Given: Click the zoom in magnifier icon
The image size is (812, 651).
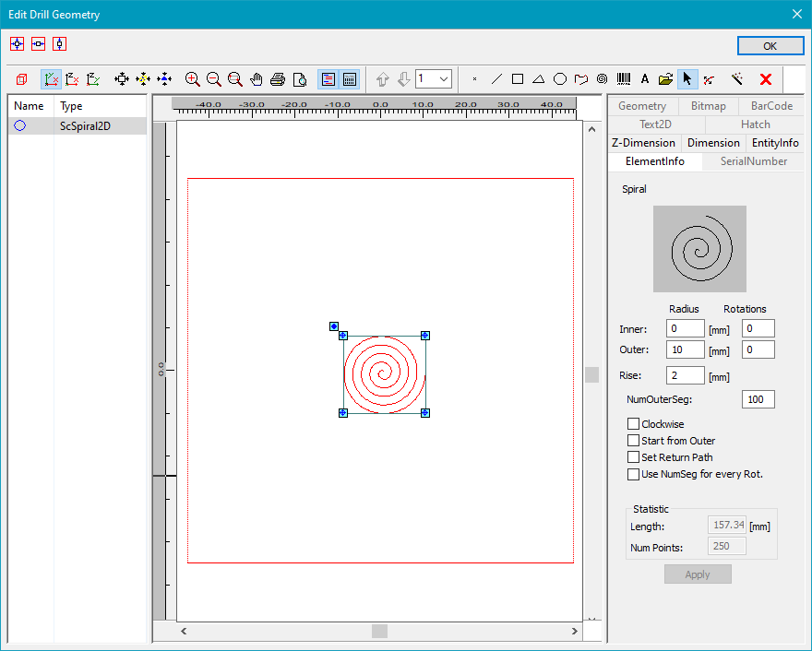Looking at the screenshot, I should [193, 79].
